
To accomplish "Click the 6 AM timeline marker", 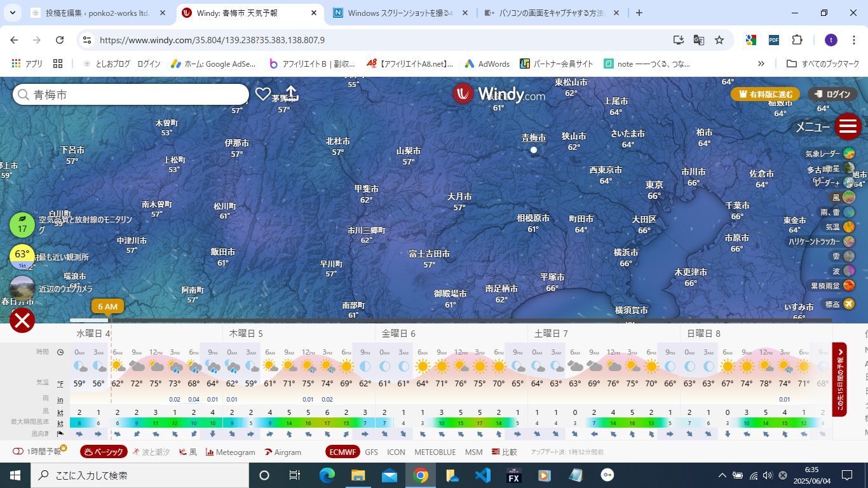I will [x=107, y=306].
